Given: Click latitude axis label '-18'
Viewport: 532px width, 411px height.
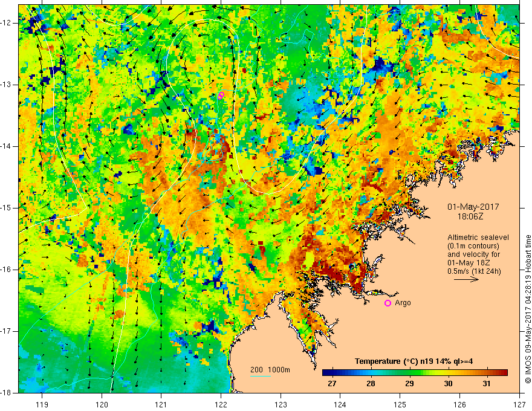Looking at the screenshot, I should coord(7,393).
